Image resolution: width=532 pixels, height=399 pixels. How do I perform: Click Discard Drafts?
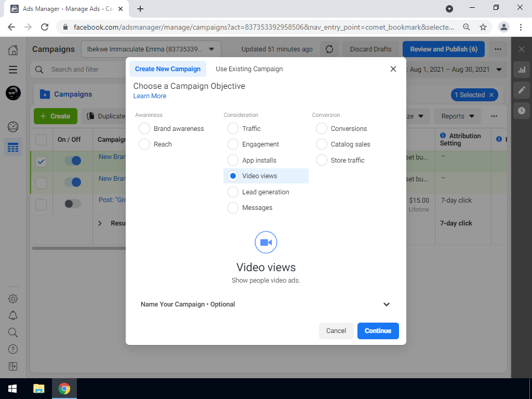(370, 49)
